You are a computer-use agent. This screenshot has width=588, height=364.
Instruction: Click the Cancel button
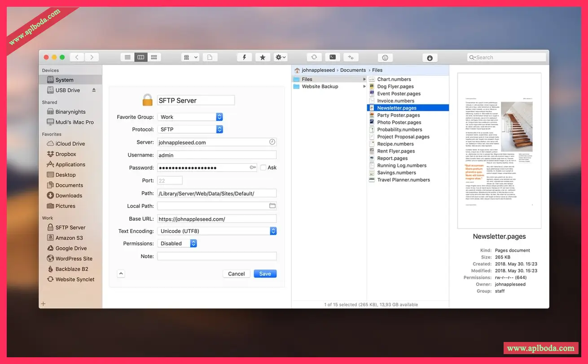pos(236,274)
